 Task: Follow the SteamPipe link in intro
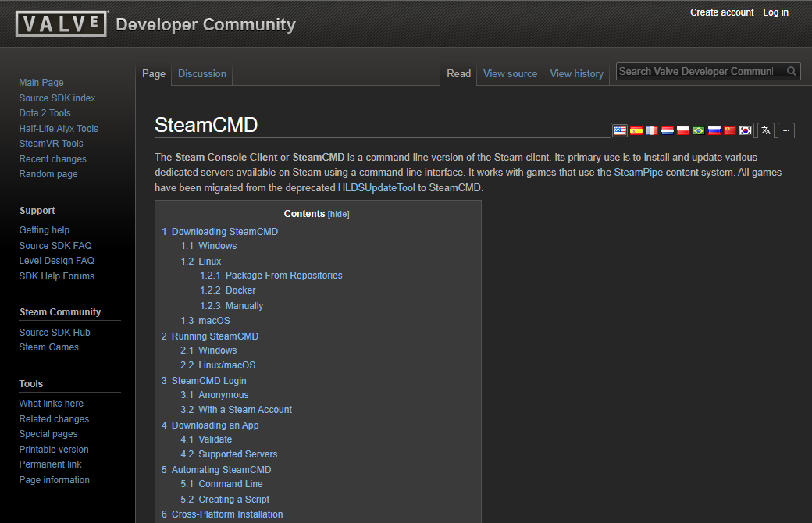click(x=638, y=173)
